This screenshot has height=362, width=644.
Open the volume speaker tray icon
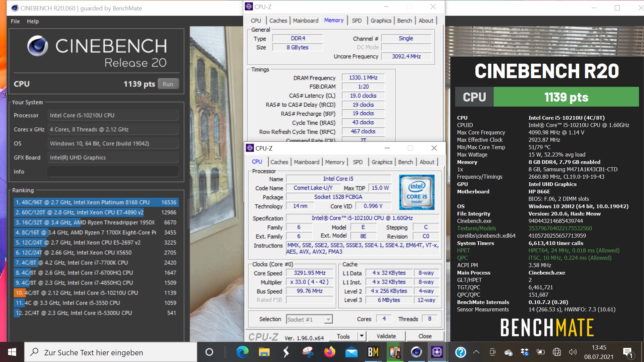(x=573, y=352)
